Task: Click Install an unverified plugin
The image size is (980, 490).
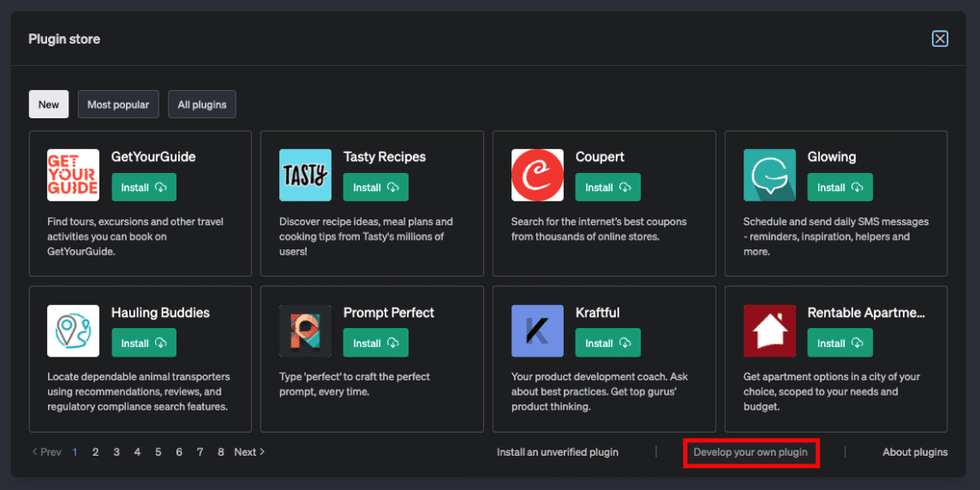Action: [x=558, y=452]
